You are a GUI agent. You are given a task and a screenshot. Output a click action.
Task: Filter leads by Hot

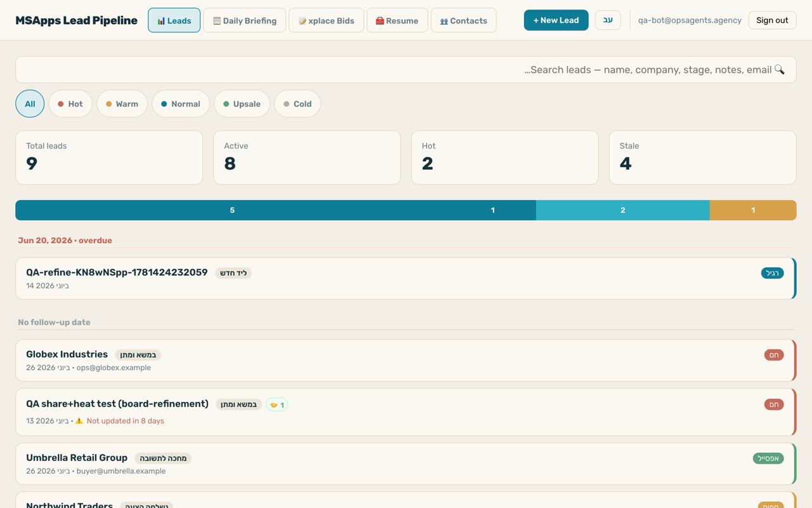click(70, 104)
